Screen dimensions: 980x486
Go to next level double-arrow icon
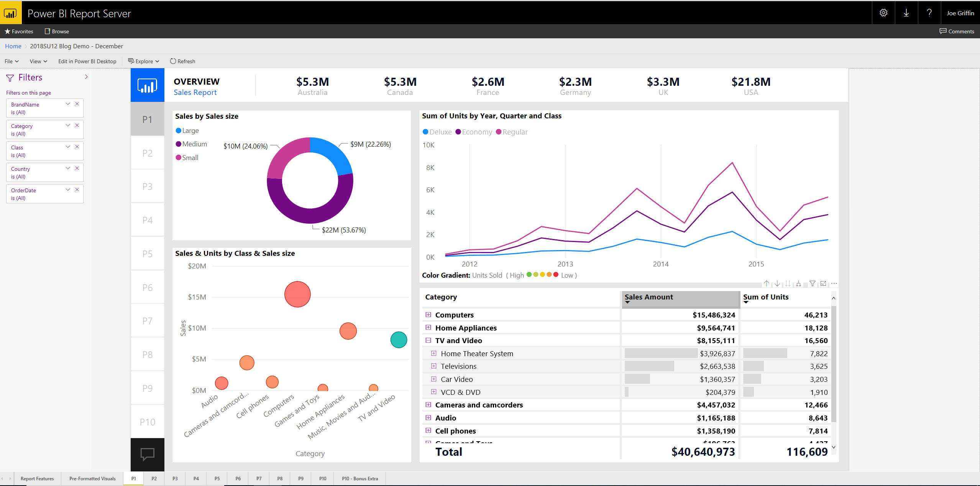788,283
